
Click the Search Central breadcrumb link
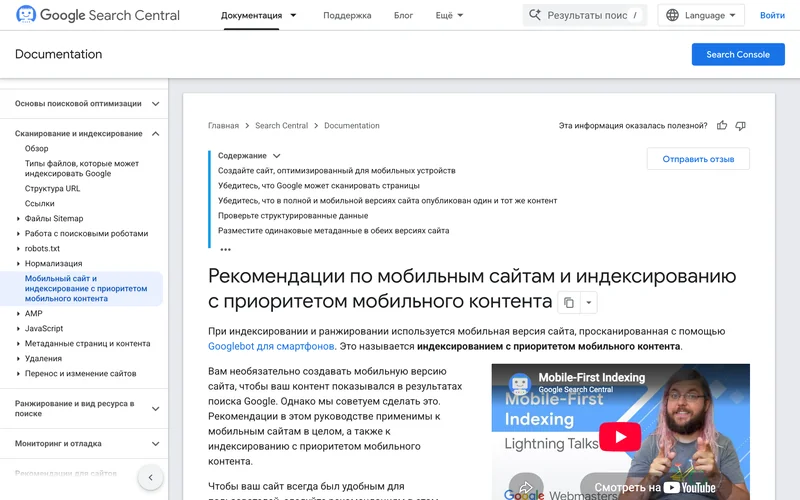pyautogui.click(x=282, y=126)
